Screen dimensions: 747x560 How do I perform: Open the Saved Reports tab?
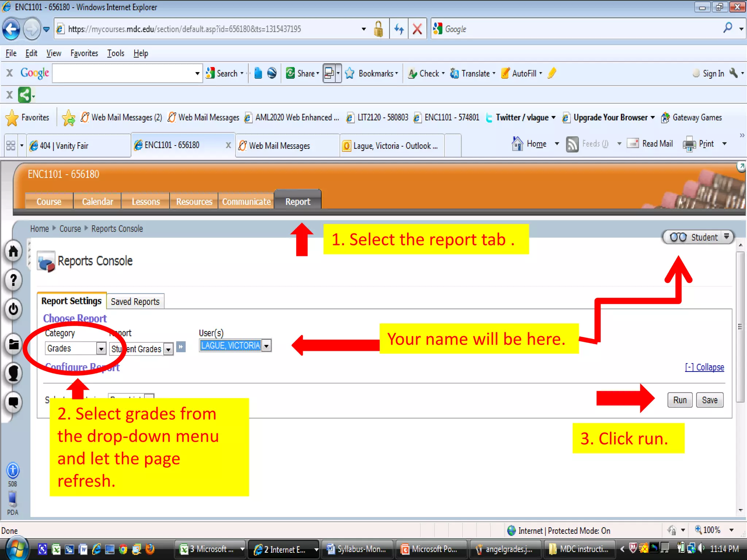pos(135,302)
